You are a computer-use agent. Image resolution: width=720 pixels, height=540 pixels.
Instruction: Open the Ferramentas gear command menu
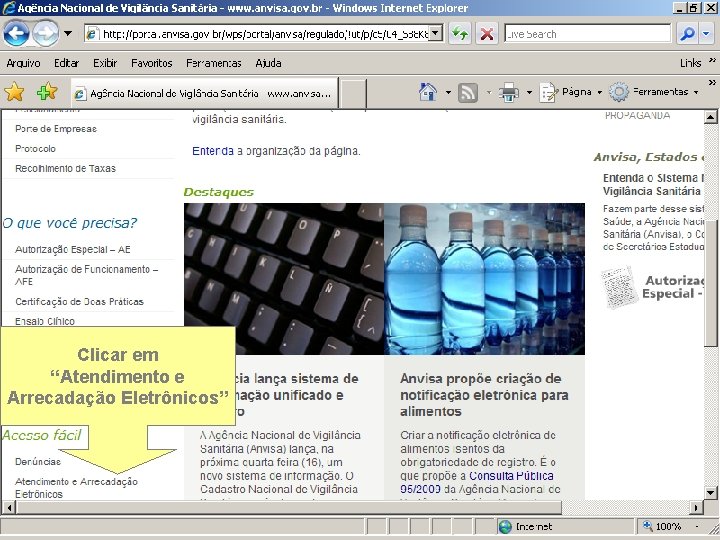click(654, 92)
